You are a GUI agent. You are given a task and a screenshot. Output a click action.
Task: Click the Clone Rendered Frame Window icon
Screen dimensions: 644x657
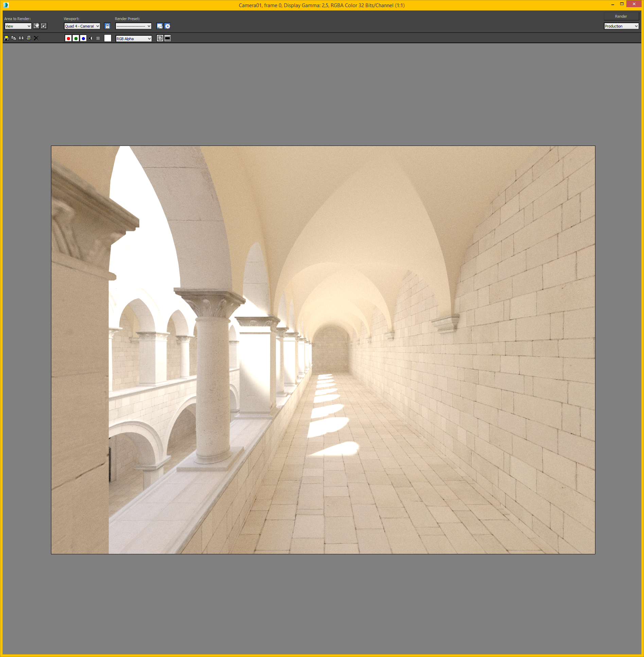tap(21, 38)
